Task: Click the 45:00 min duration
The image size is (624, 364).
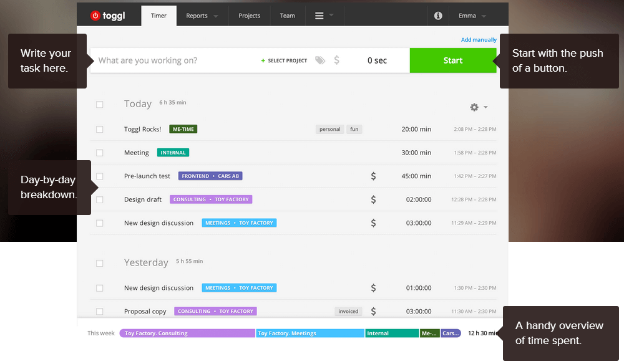Action: (x=416, y=176)
